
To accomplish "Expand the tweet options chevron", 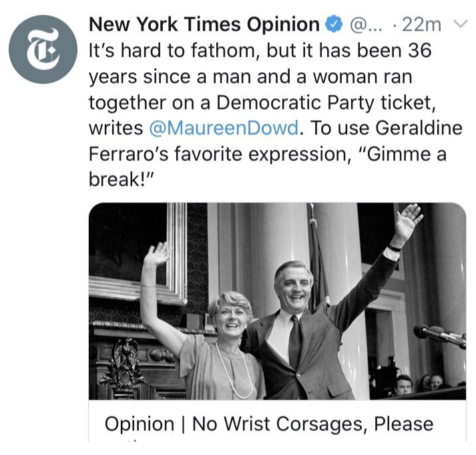I will tap(459, 25).
